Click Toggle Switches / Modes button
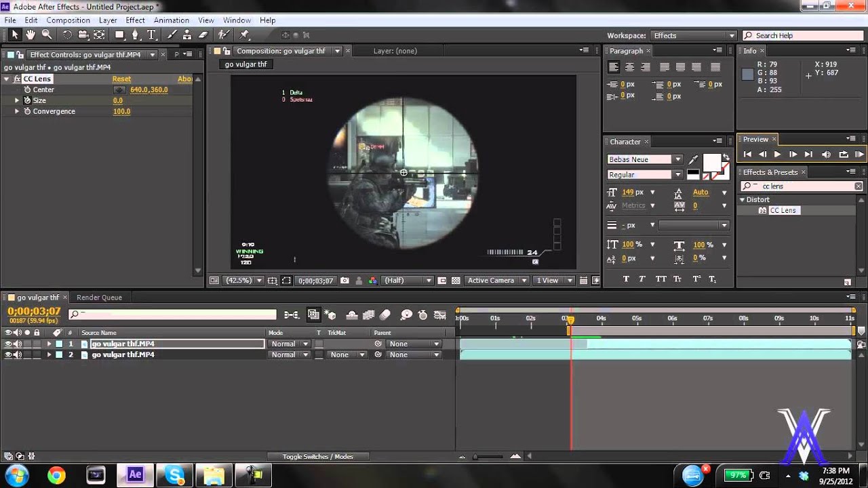Image resolution: width=868 pixels, height=488 pixels. point(317,457)
